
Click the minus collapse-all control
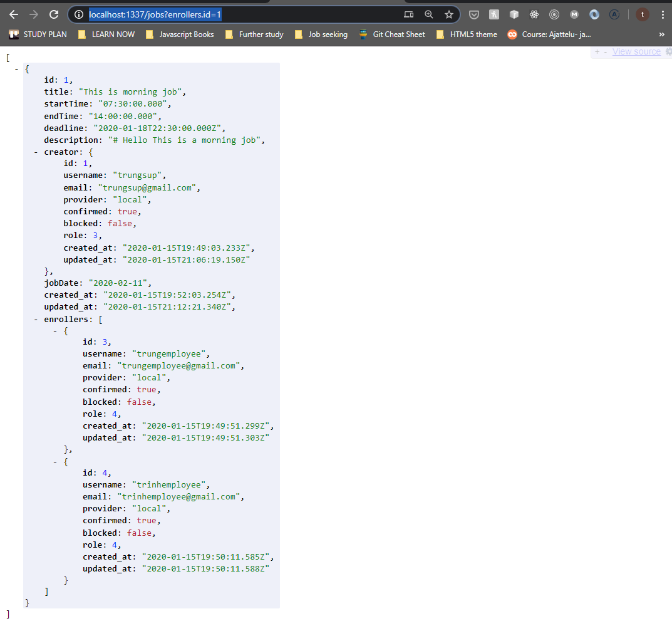605,52
